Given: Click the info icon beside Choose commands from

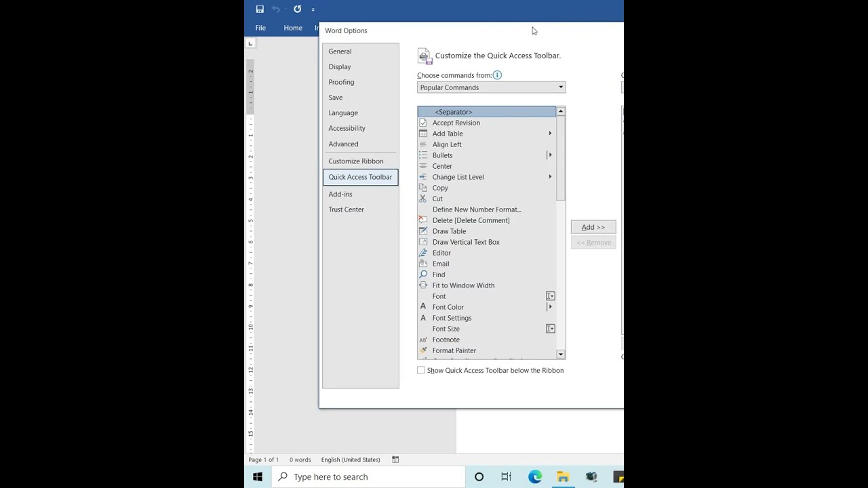Looking at the screenshot, I should point(497,75).
